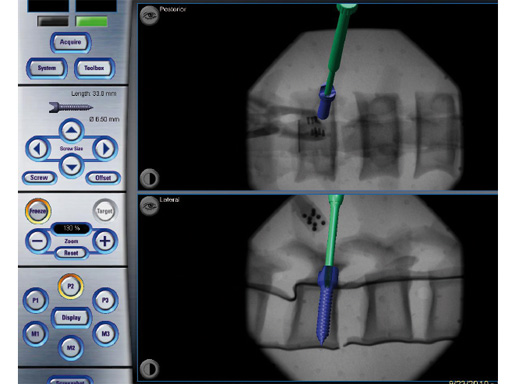Select the Offset button
This screenshot has width=512, height=384.
pyautogui.click(x=103, y=178)
